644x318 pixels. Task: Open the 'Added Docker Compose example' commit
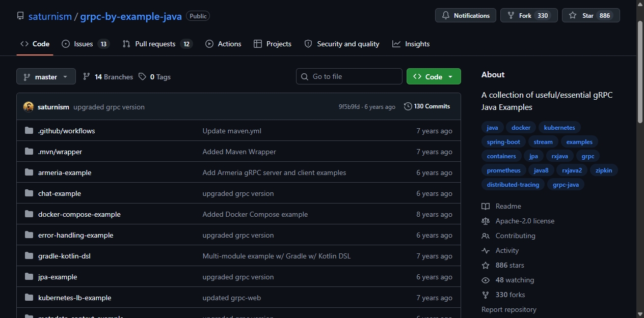pos(255,214)
